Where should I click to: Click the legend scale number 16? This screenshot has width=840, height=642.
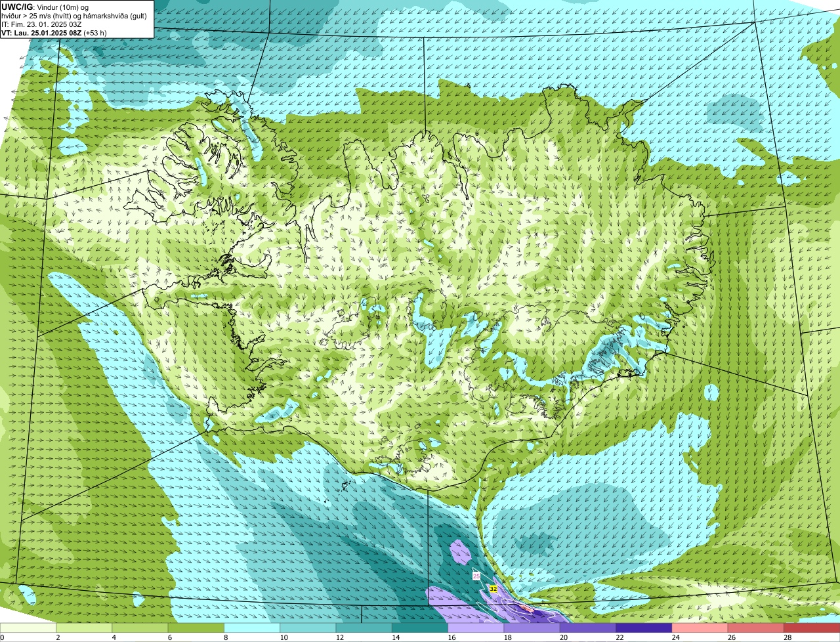(451, 637)
